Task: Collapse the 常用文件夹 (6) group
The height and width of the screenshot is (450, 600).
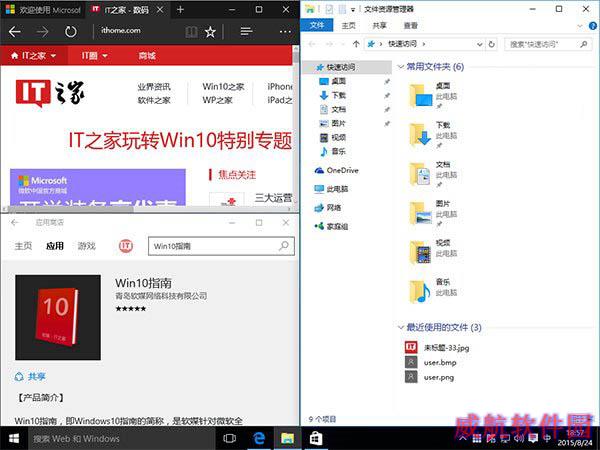Action: coord(401,67)
